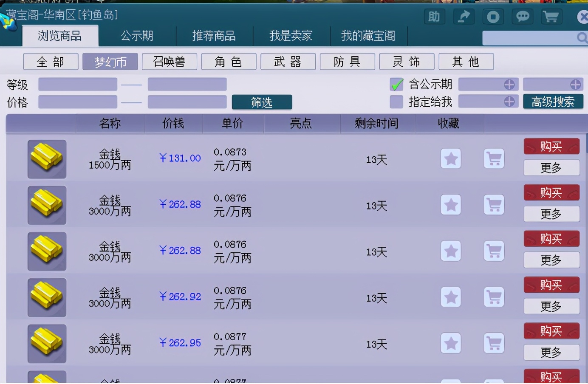
Task: Enable the 指定给我 checkbox
Action: click(x=396, y=102)
